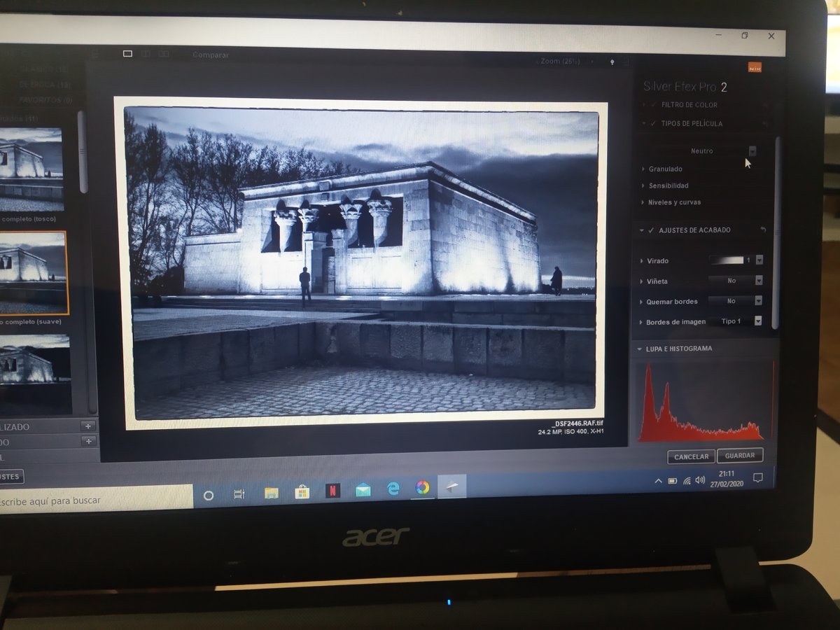
Task: Open Cortana circle in the taskbar
Action: coord(208,495)
